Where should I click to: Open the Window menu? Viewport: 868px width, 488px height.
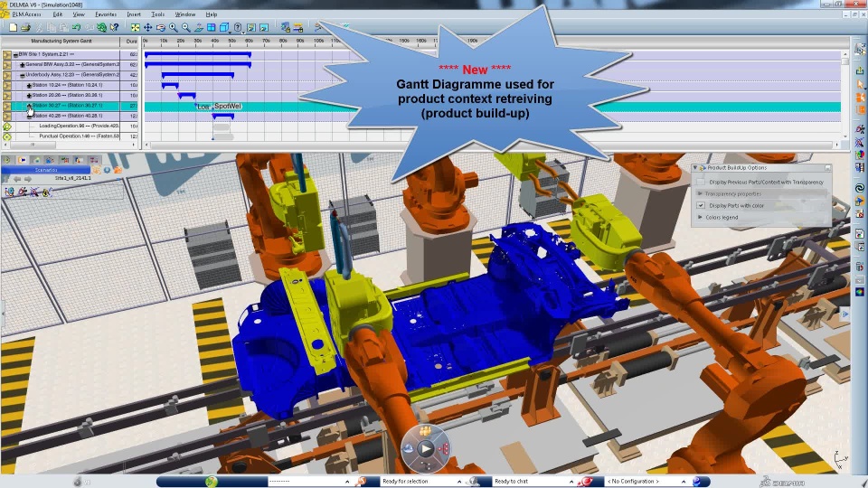(184, 14)
